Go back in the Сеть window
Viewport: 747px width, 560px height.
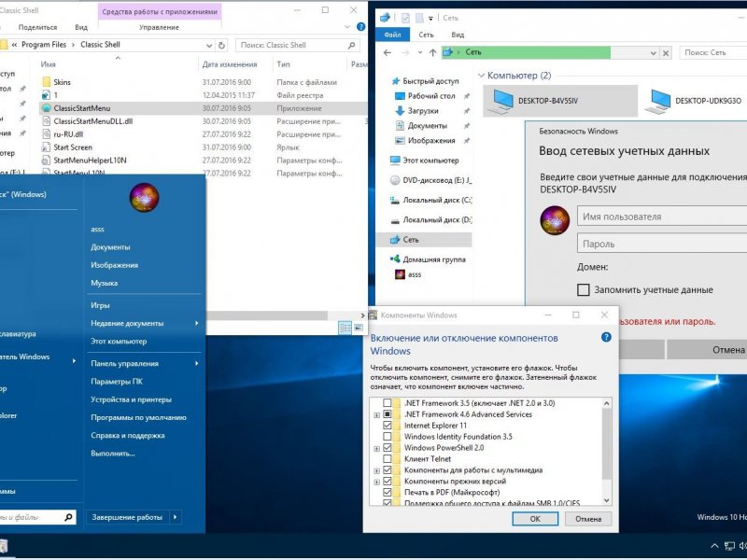click(388, 53)
